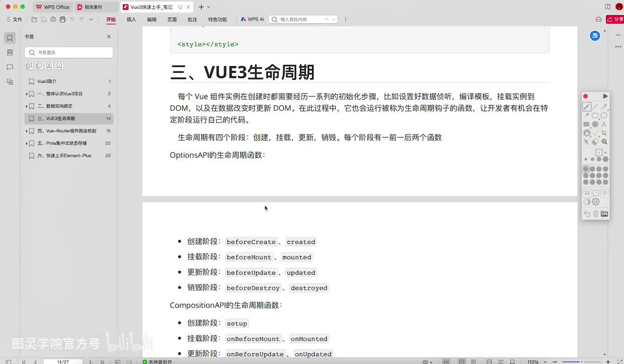Screen dimensions: 624x364
Task: Click the play arrow in annotation palette
Action: click(x=605, y=96)
